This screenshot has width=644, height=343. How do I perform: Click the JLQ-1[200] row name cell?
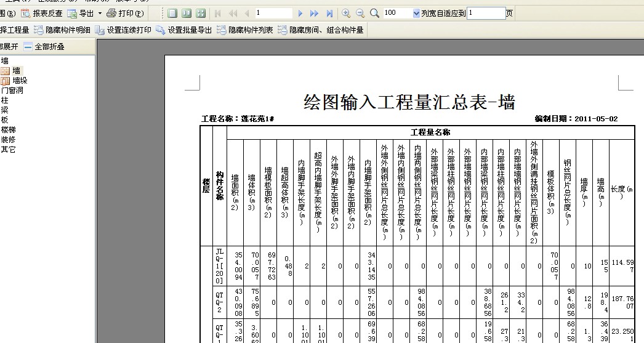220,266
